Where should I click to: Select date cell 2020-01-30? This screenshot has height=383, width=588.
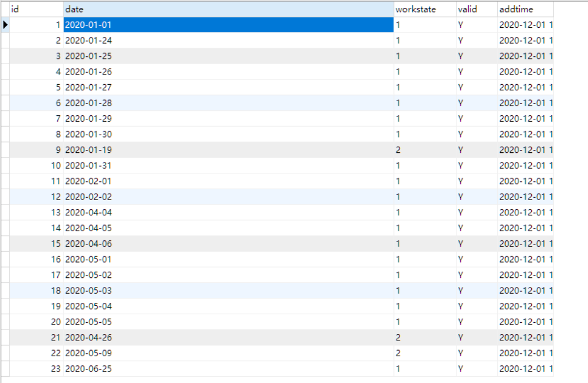click(x=228, y=135)
